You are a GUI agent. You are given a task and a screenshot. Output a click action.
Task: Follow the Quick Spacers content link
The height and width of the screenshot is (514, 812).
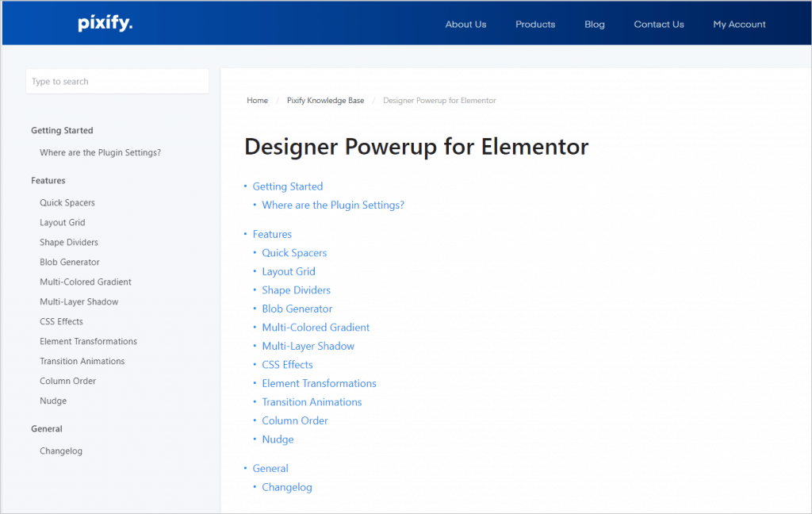294,253
